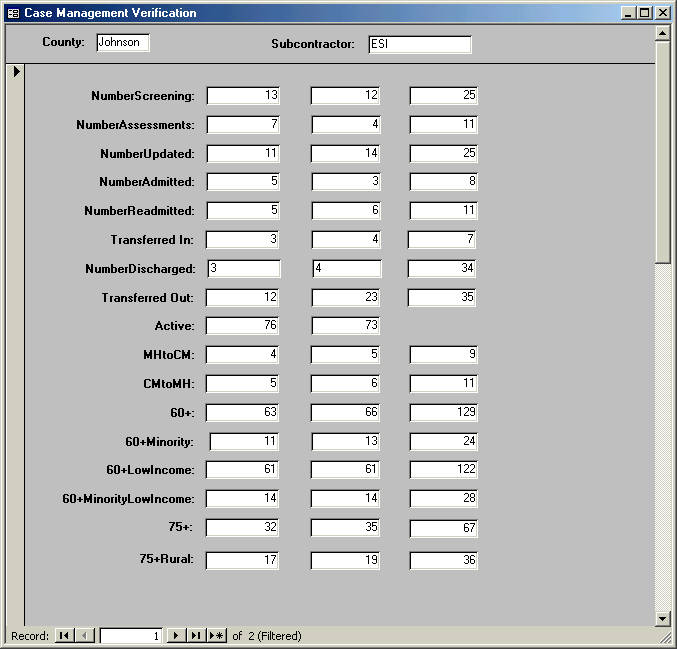Viewport: 677px width, 649px height.
Task: Click the first NumberDischarged field with 3
Action: pyautogui.click(x=244, y=268)
